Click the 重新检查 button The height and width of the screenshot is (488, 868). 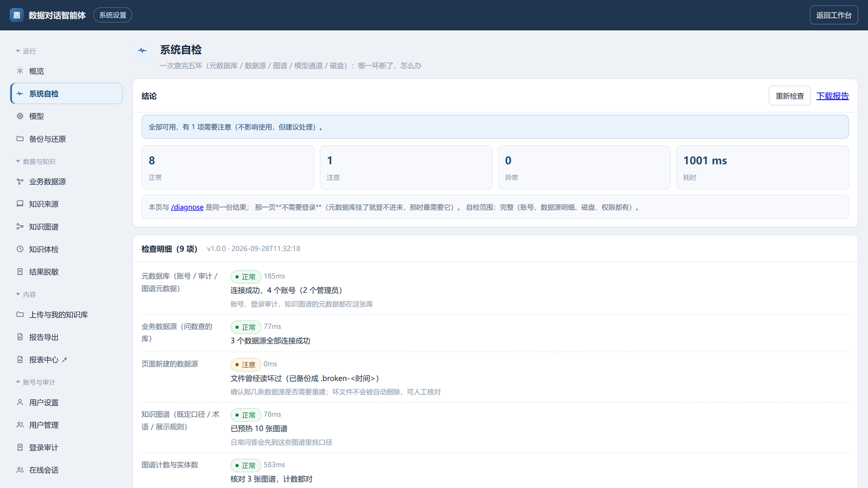[x=789, y=96]
